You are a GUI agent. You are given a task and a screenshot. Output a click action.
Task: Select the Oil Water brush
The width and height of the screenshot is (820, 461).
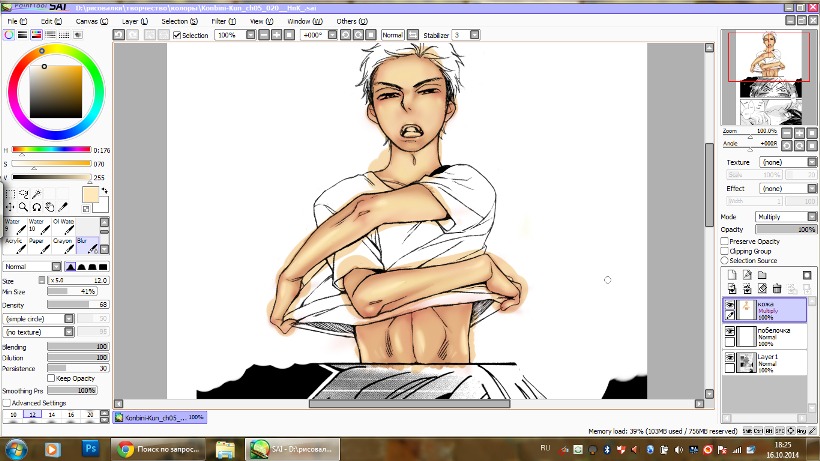point(63,226)
